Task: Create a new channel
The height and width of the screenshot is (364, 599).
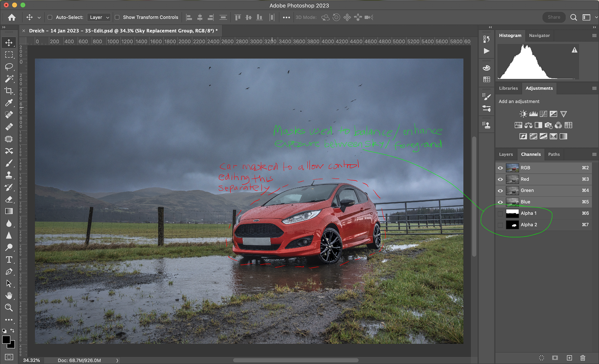Action: click(569, 358)
